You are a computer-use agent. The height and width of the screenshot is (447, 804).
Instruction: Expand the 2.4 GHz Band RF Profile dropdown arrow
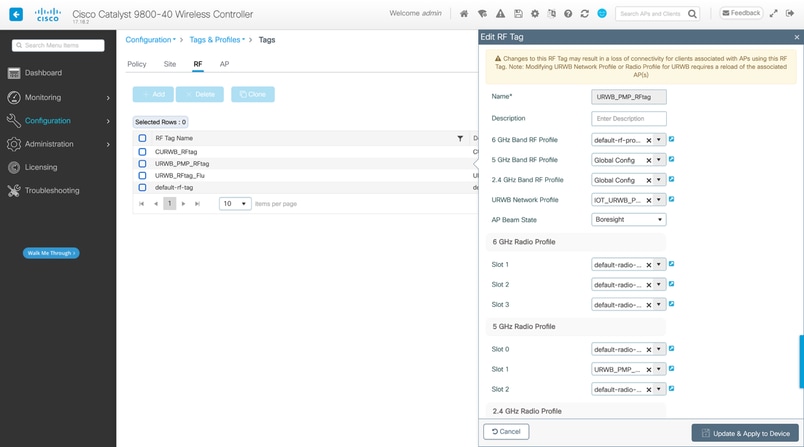coord(659,180)
